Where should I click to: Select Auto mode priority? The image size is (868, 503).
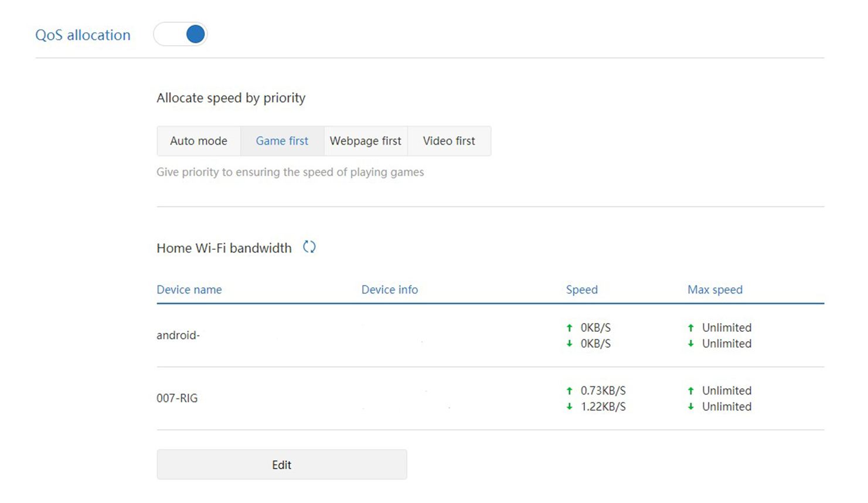coord(199,141)
